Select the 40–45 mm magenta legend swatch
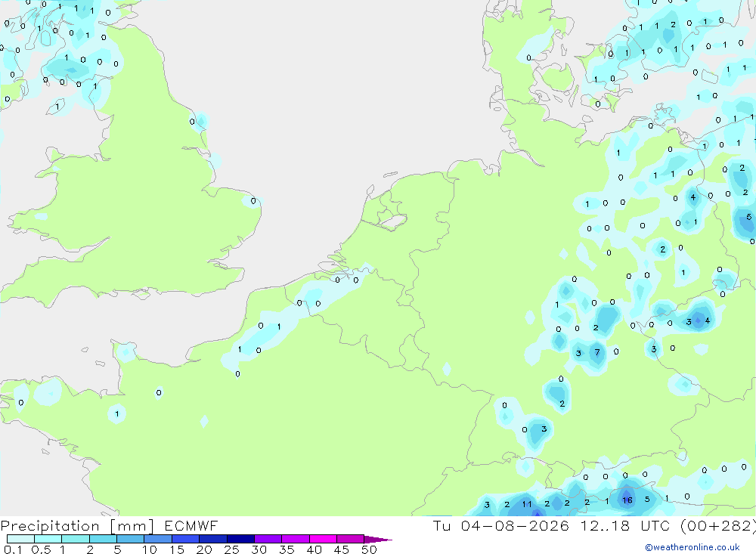756x554 pixels. coord(323,539)
